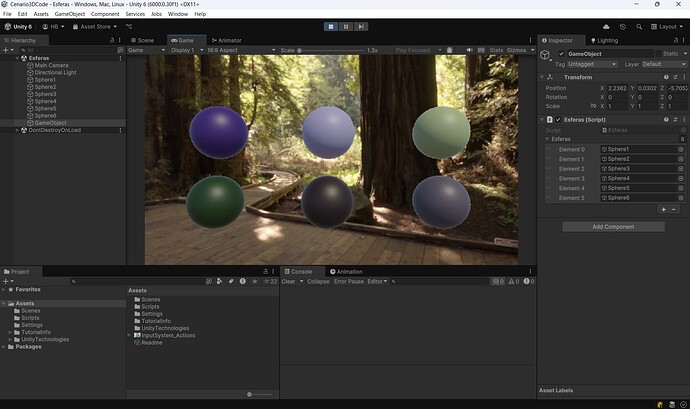690x409 pixels.
Task: Open the object picker for Element 3 (Sphere4)
Action: pyautogui.click(x=681, y=178)
